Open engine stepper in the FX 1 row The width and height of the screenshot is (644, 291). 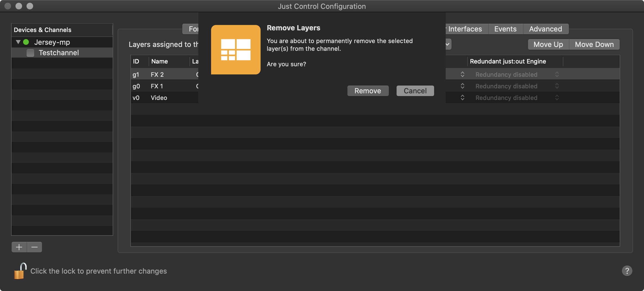click(x=463, y=86)
